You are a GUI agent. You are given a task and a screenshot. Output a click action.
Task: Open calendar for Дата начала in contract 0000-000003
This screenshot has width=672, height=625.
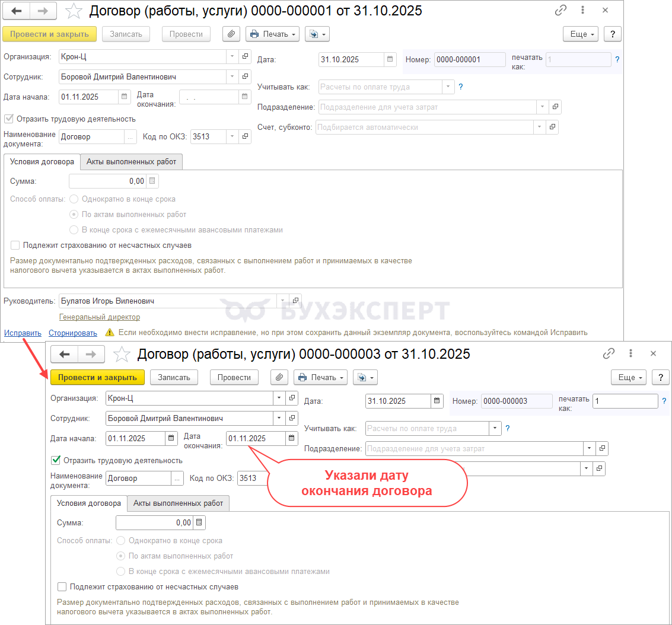[171, 438]
